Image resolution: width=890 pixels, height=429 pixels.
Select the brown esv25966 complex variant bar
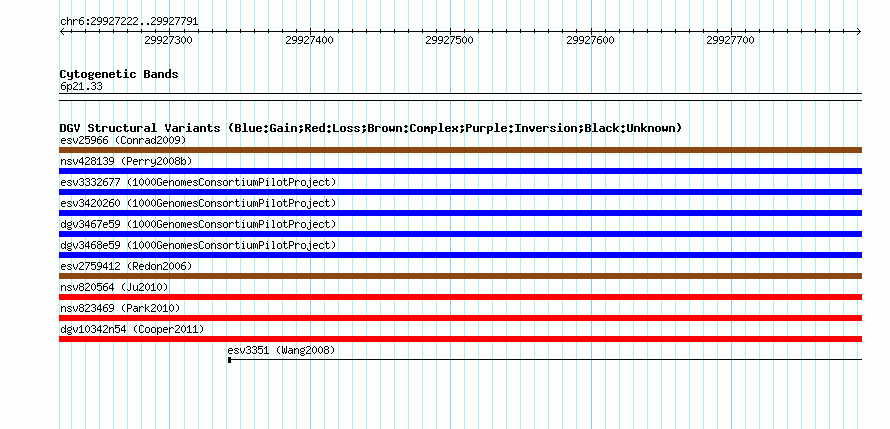pyautogui.click(x=460, y=150)
